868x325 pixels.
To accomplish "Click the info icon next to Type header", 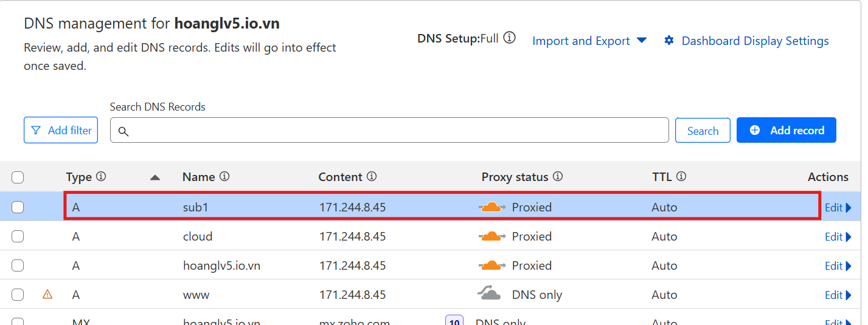I will click(x=101, y=177).
